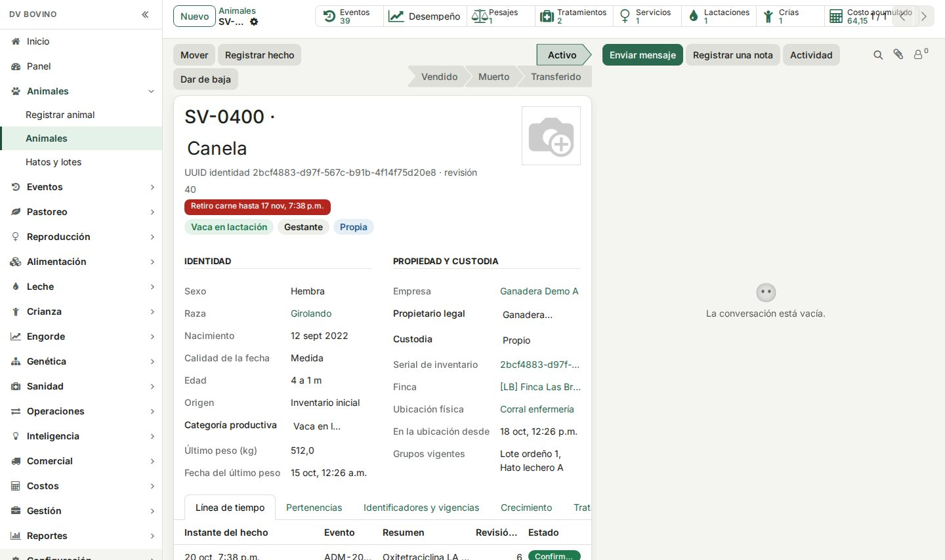Open the Crecimiento tab
The width and height of the screenshot is (945, 560).
tap(526, 508)
